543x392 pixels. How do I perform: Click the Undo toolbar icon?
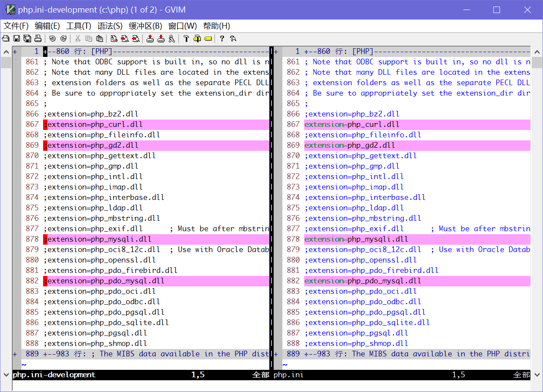coord(52,39)
